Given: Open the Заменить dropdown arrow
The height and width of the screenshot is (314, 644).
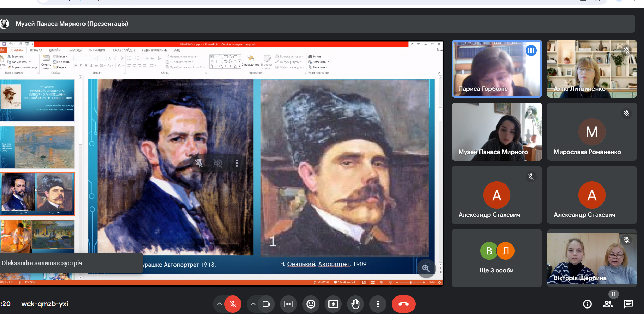Looking at the screenshot, I should (x=328, y=62).
